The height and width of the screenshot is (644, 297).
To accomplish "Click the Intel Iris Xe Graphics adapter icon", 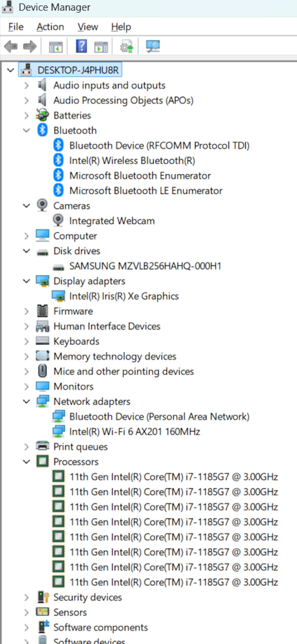I will point(59,296).
